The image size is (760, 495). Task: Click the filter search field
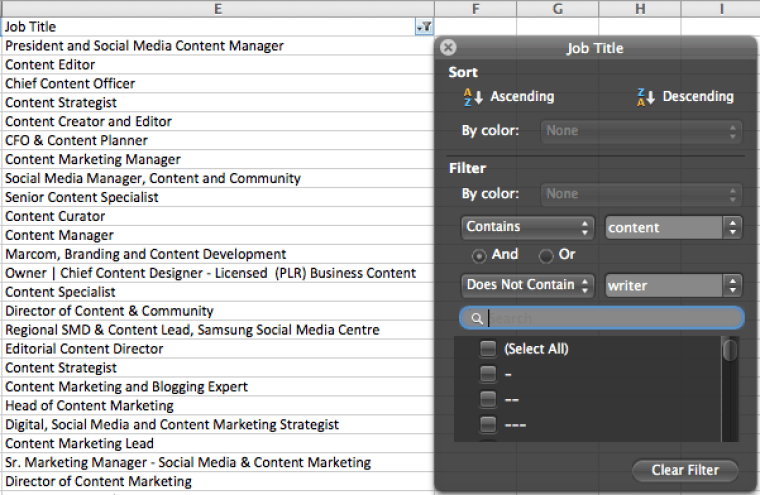click(602, 318)
